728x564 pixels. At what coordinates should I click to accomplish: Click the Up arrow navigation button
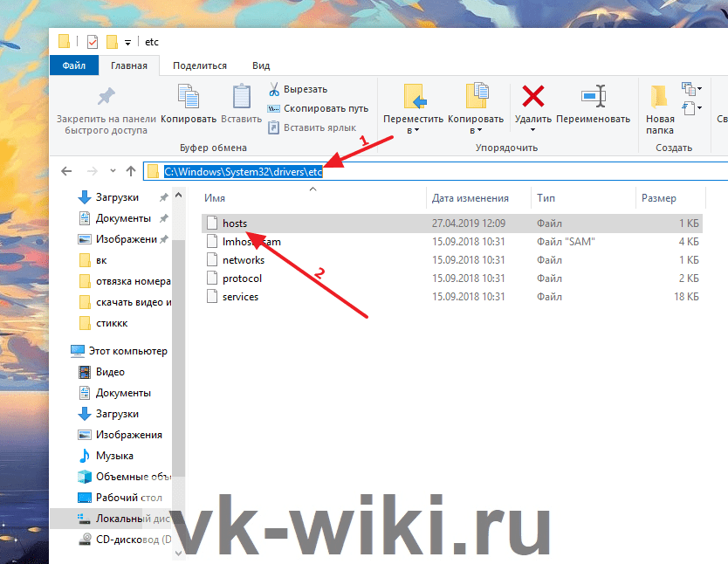131,171
